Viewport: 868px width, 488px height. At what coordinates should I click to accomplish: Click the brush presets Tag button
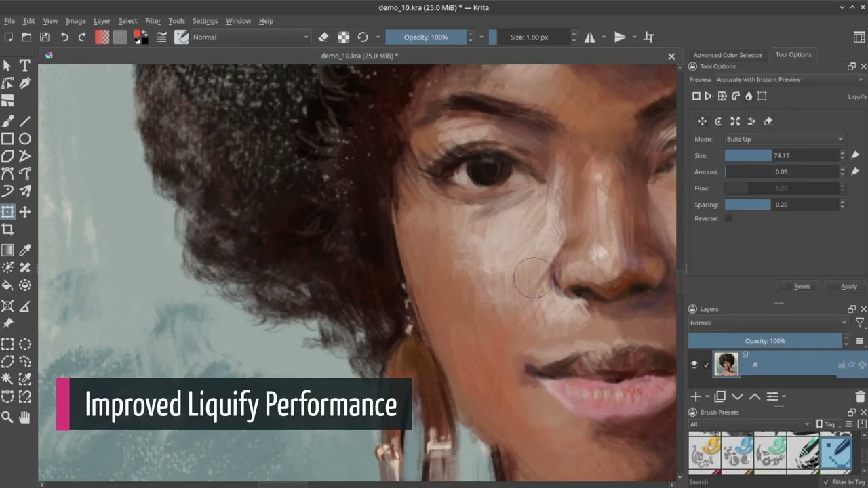pos(826,424)
